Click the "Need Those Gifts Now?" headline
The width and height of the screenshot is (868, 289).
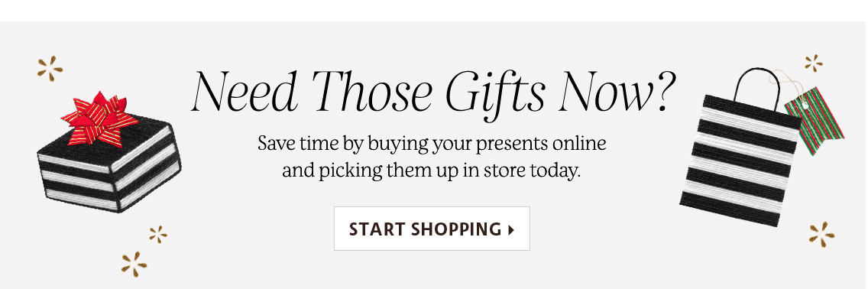point(433,92)
